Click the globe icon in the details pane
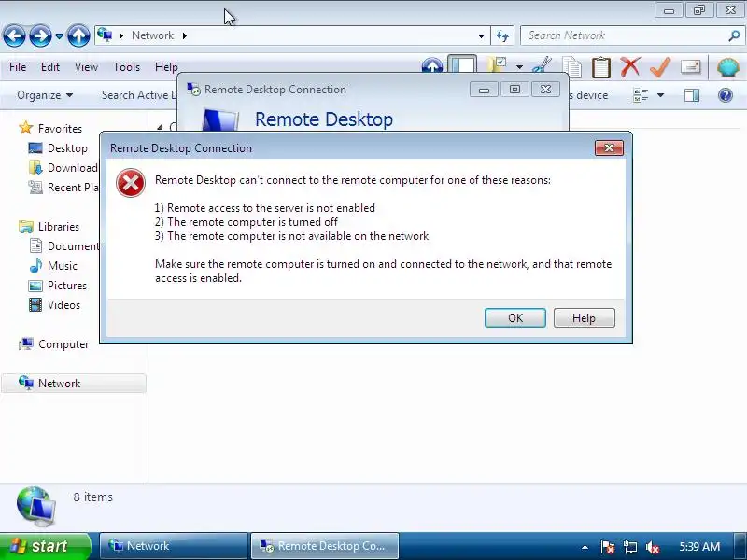This screenshot has width=747, height=560. coord(36,507)
